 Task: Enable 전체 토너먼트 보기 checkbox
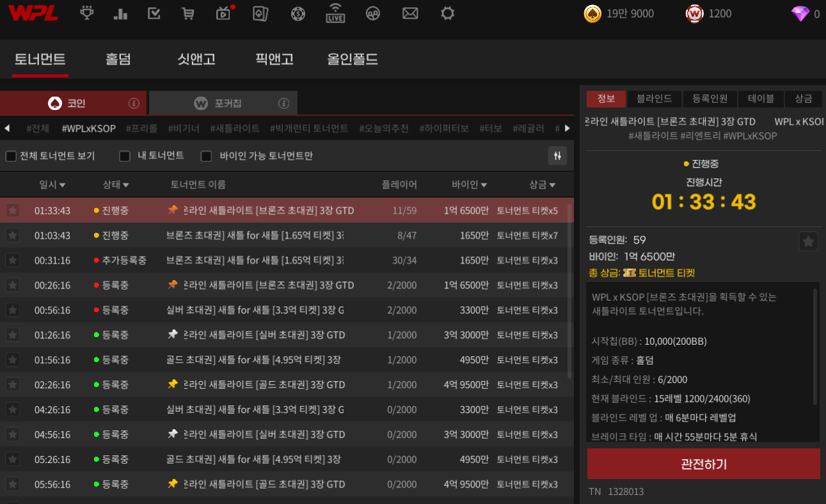(11, 156)
